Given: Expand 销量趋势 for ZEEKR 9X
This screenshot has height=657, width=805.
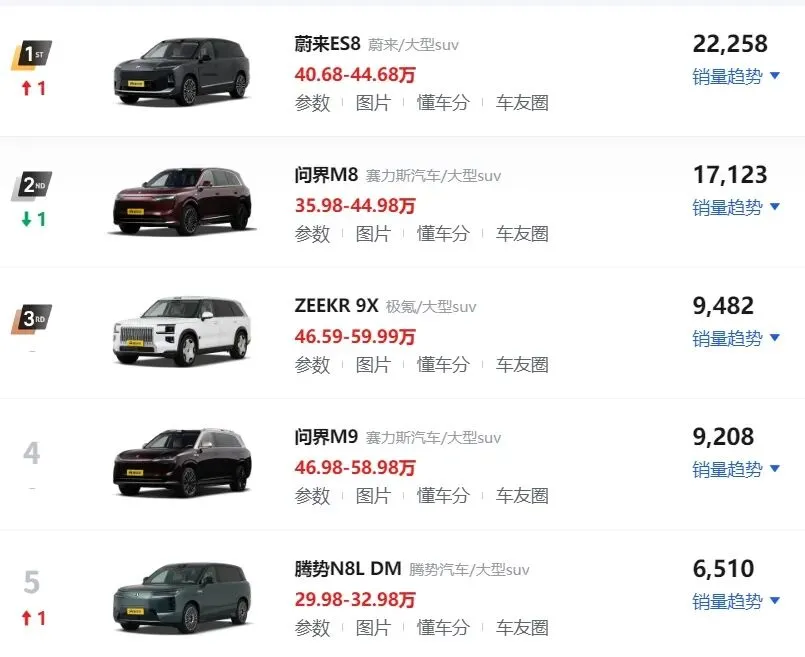Looking at the screenshot, I should click(x=736, y=338).
